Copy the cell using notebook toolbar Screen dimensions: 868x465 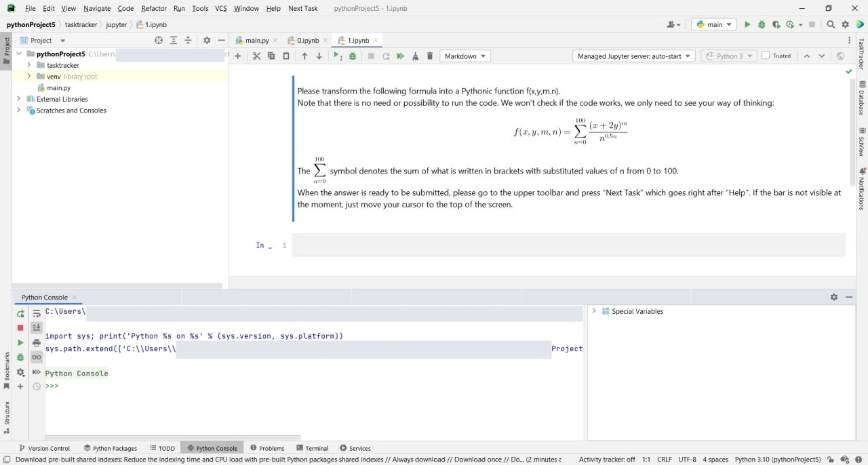[271, 56]
